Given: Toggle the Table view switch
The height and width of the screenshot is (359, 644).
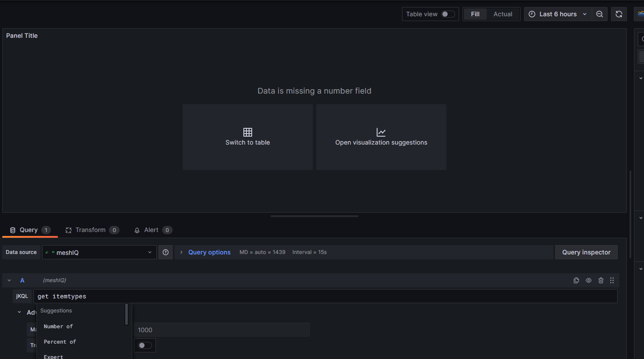Looking at the screenshot, I should (x=448, y=14).
